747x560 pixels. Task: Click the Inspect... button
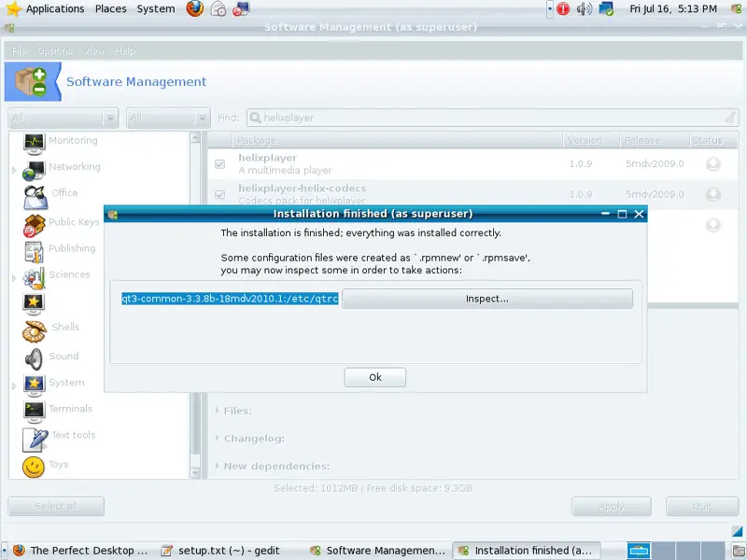click(x=486, y=299)
